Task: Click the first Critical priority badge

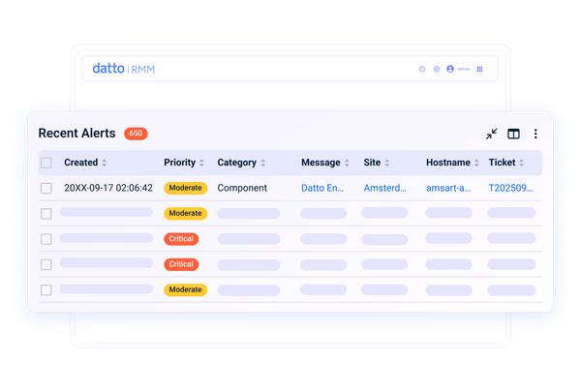Action: tap(181, 239)
